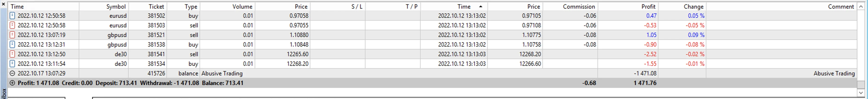Sort by the Symbol column header
Screen dimensions: 868x99
click(x=116, y=6)
